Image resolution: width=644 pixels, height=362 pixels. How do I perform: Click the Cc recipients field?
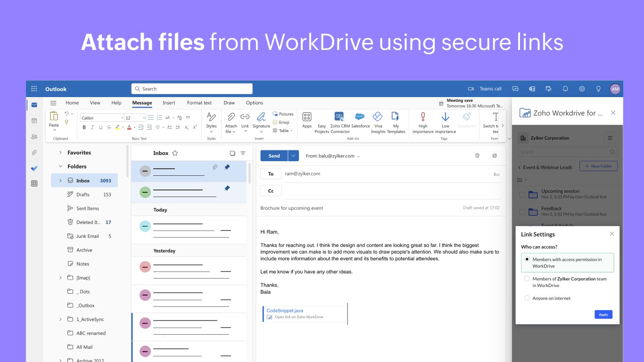[392, 191]
